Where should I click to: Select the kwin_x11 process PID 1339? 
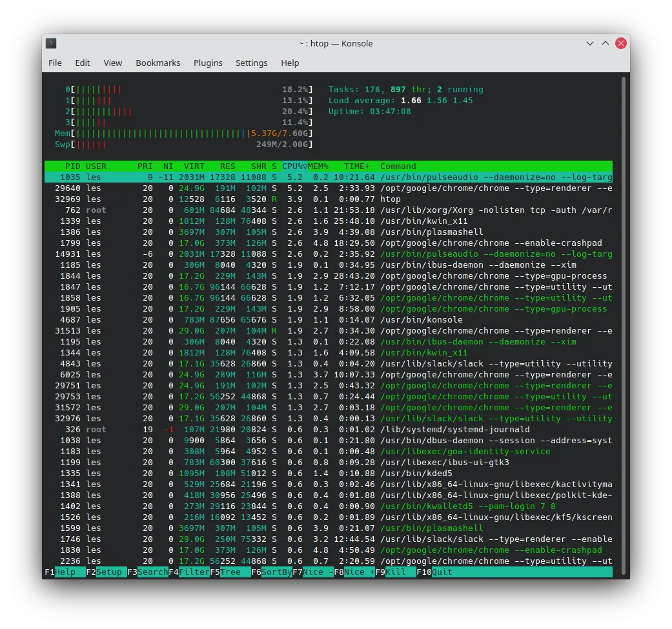[329, 221]
